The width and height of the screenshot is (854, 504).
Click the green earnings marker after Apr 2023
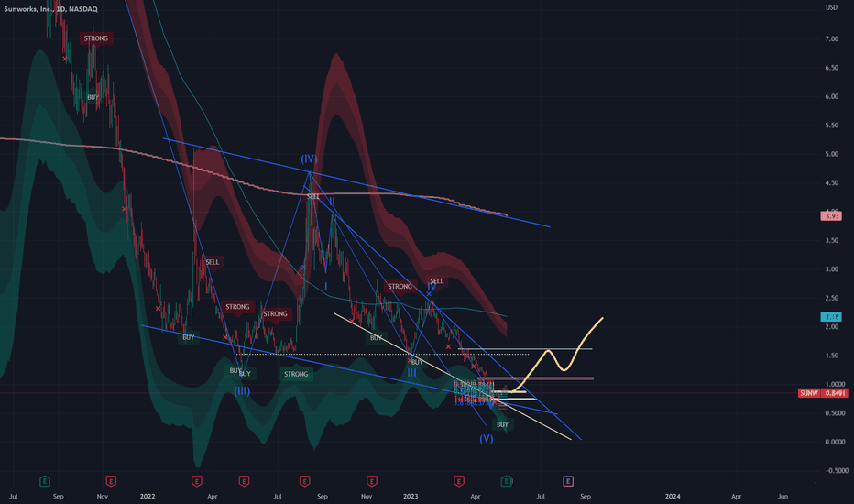click(506, 481)
